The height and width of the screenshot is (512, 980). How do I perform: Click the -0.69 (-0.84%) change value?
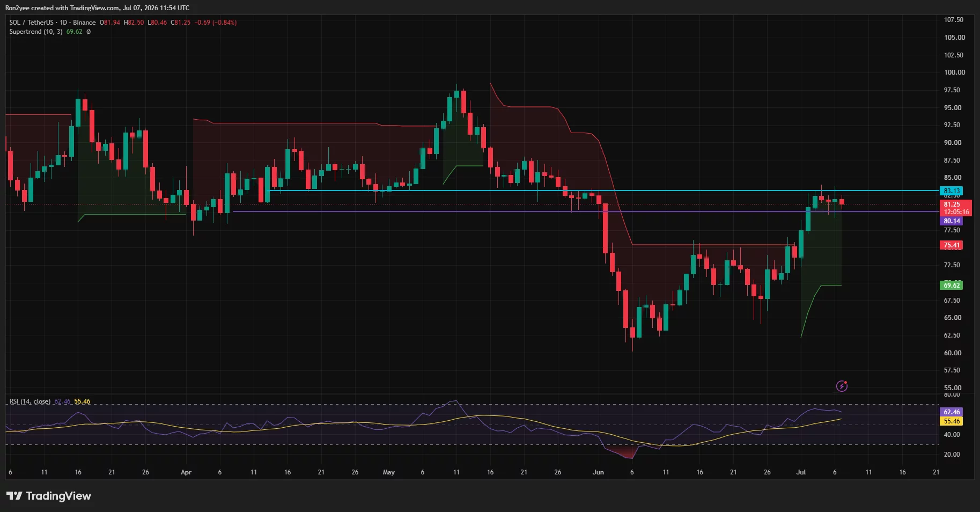pyautogui.click(x=216, y=23)
